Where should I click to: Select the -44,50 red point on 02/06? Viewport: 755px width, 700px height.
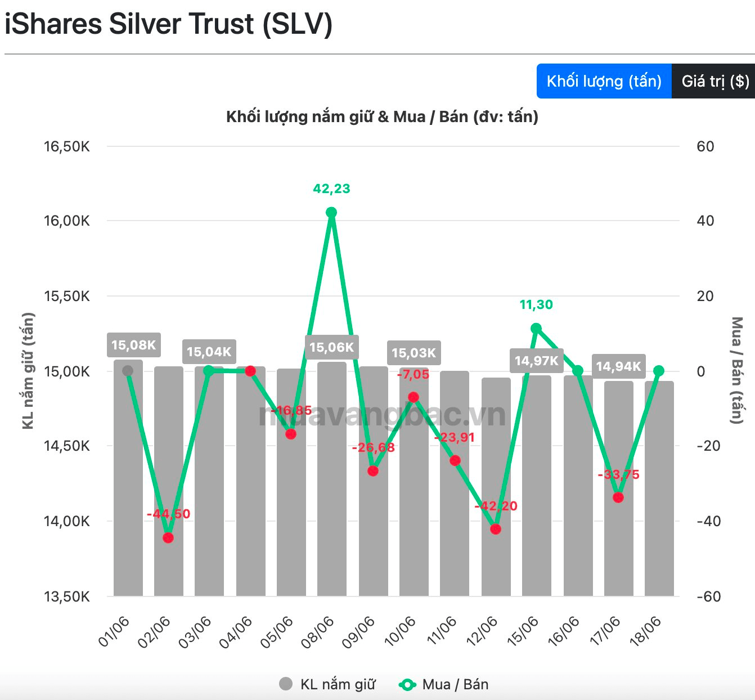point(168,538)
